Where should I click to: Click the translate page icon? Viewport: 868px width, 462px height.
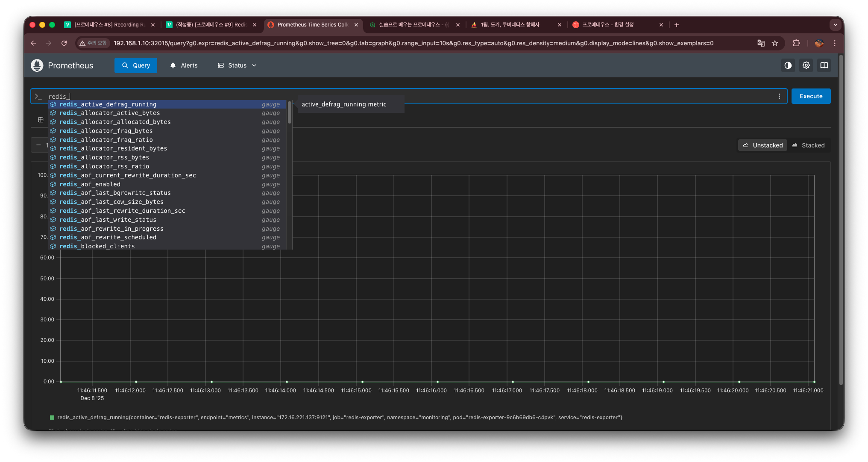coord(761,43)
